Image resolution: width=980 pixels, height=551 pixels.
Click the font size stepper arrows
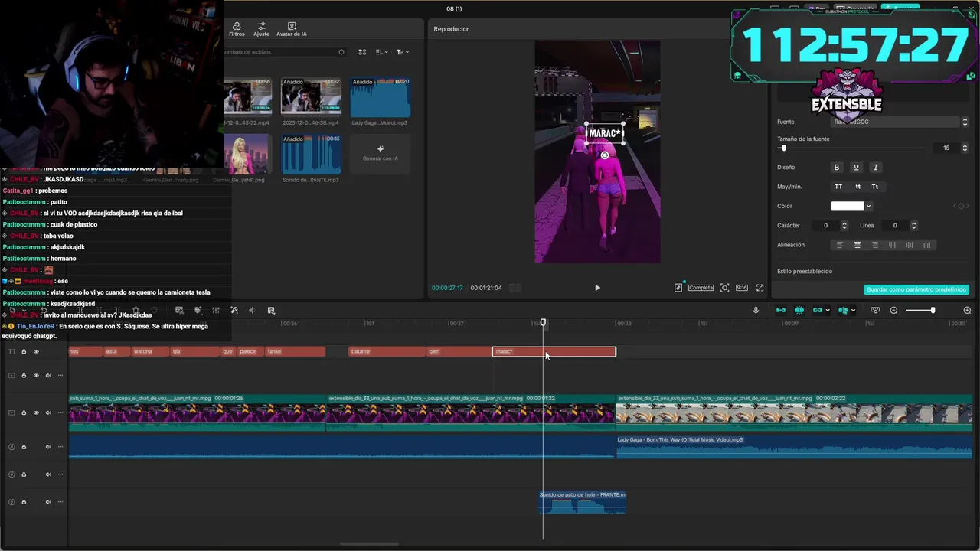(965, 148)
